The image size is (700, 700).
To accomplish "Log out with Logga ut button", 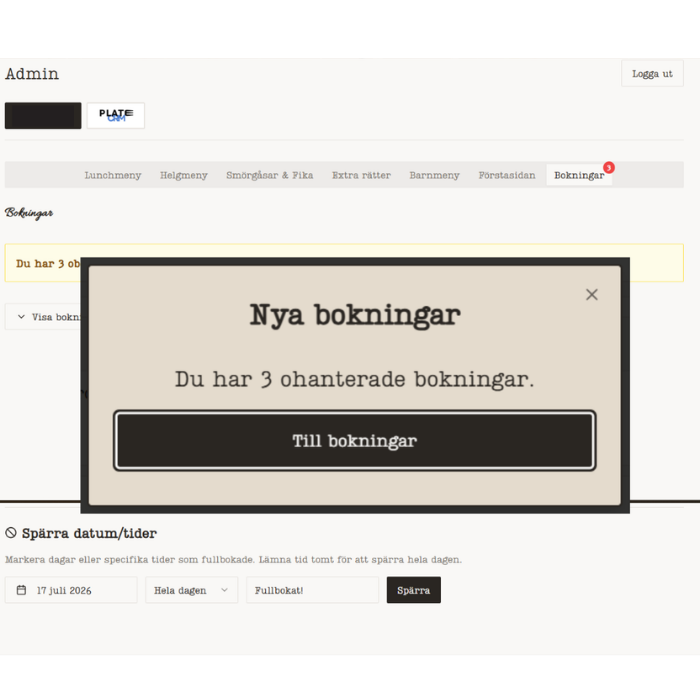I will click(x=652, y=74).
